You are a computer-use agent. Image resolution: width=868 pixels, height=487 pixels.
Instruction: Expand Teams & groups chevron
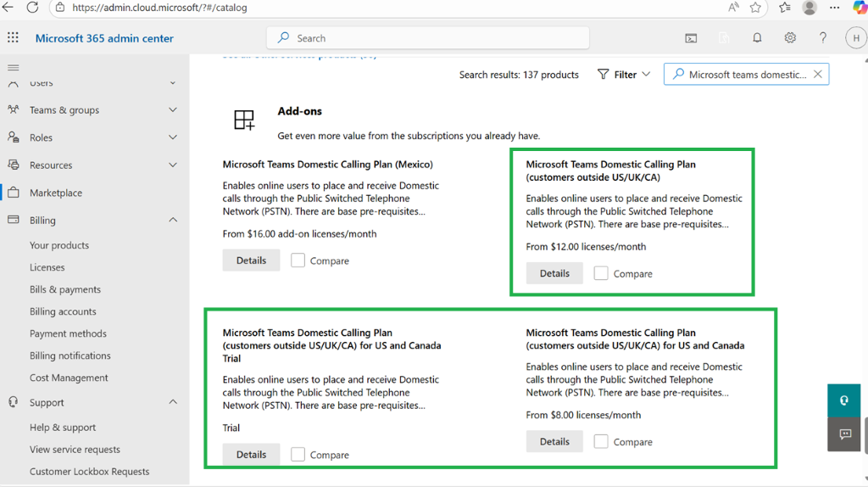(173, 109)
